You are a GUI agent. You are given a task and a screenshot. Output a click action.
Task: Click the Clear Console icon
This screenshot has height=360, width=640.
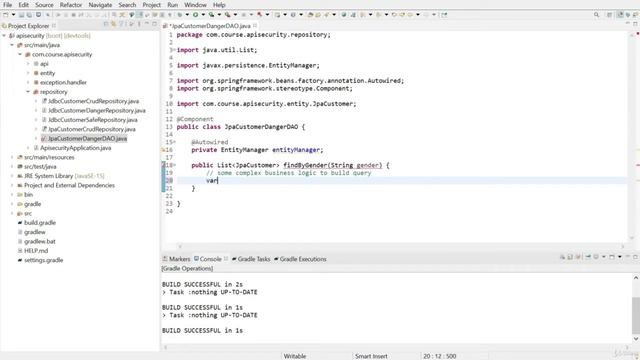click(562, 257)
